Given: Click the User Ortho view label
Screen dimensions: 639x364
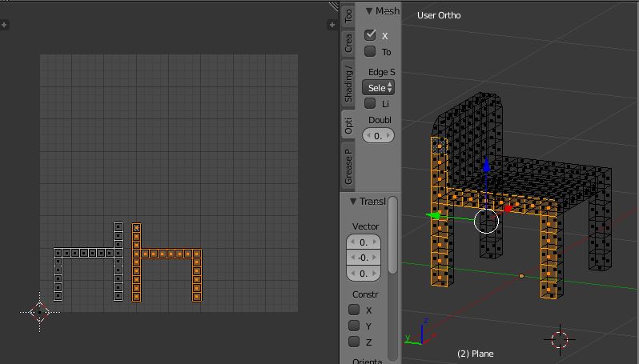Looking at the screenshot, I should (x=439, y=15).
